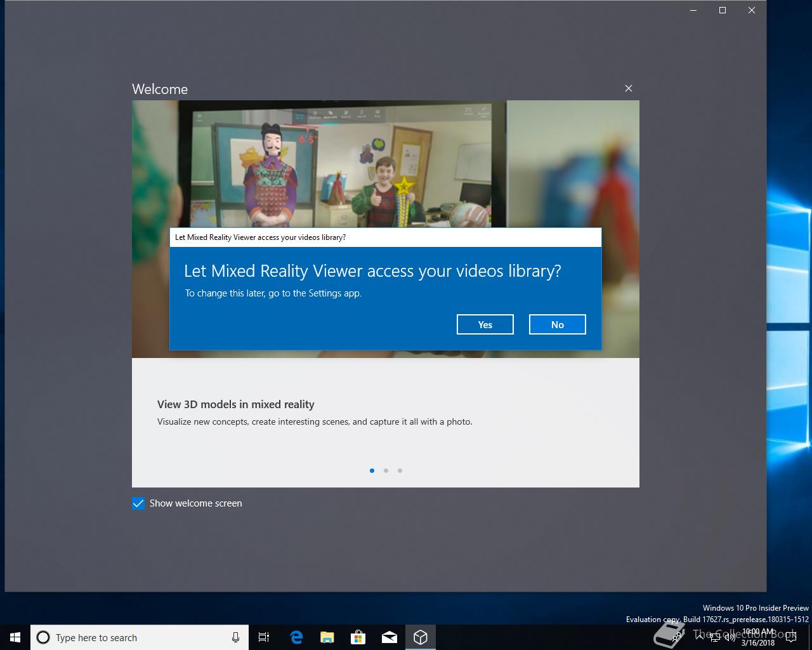812x650 pixels.
Task: Open the volume control in system tray
Action: coord(730,638)
